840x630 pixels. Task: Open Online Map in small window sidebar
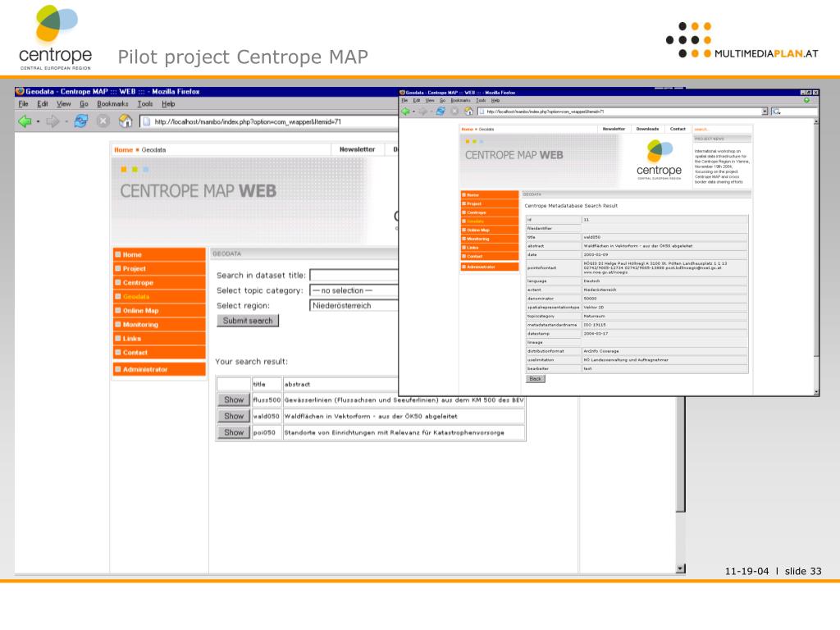[490, 230]
